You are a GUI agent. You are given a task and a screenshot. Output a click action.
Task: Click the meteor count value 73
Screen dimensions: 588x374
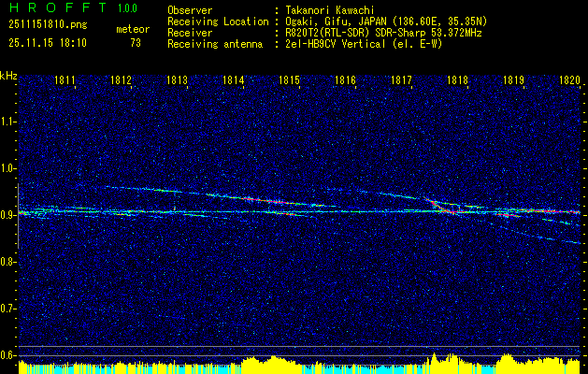(x=136, y=43)
